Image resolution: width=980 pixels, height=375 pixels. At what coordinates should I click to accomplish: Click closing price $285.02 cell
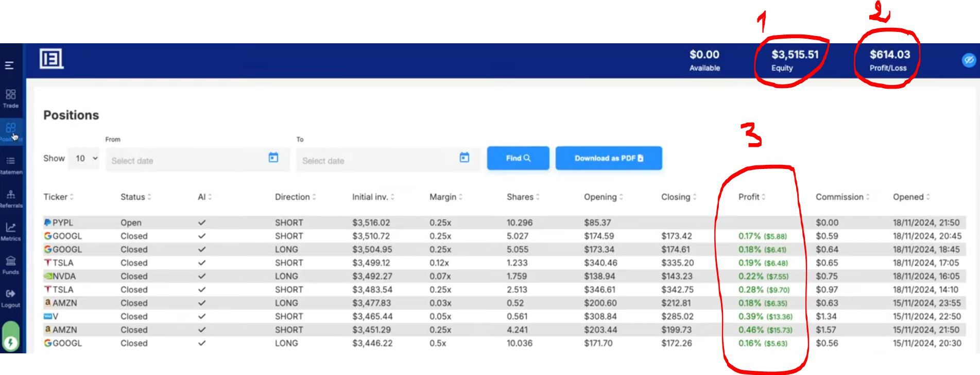pyautogui.click(x=677, y=316)
